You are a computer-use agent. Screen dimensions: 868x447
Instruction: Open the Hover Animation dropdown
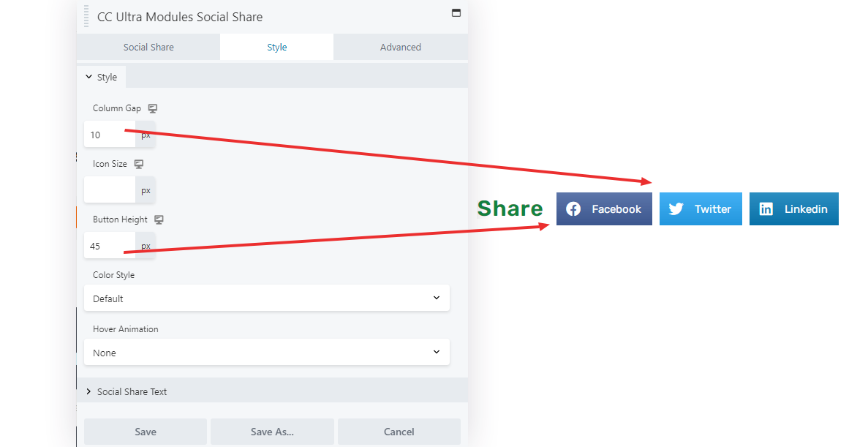click(x=267, y=353)
